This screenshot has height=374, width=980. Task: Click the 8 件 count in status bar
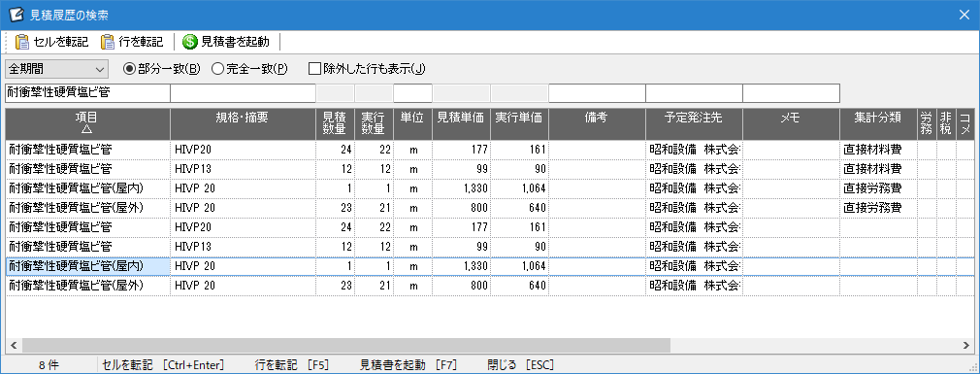tap(49, 365)
